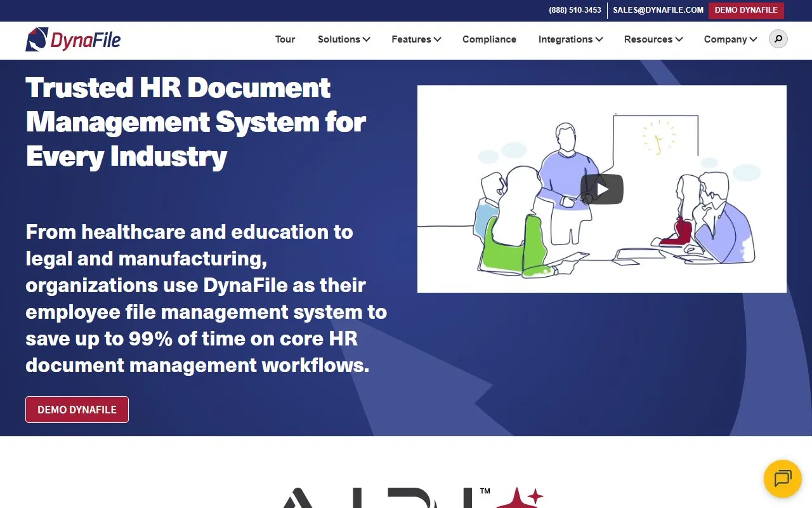Expand the Features dropdown
The width and height of the screenshot is (812, 508).
pos(416,39)
